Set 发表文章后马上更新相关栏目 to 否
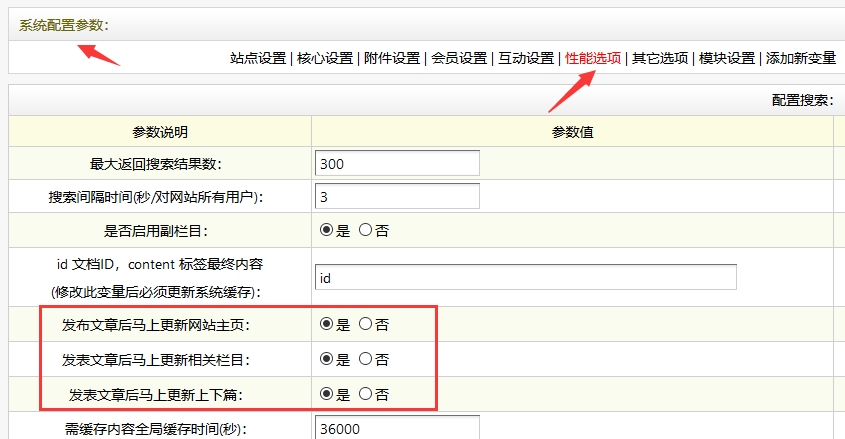Image resolution: width=845 pixels, height=439 pixels. 365,359
